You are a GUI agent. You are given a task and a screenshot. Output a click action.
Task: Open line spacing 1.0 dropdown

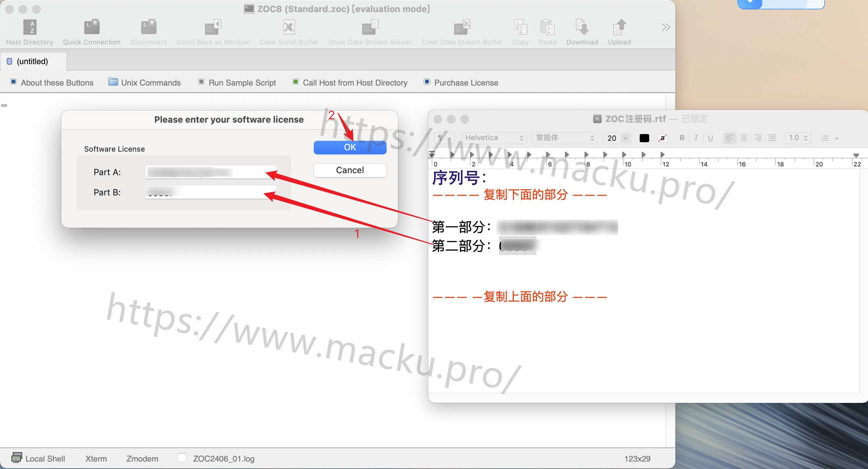pos(798,138)
